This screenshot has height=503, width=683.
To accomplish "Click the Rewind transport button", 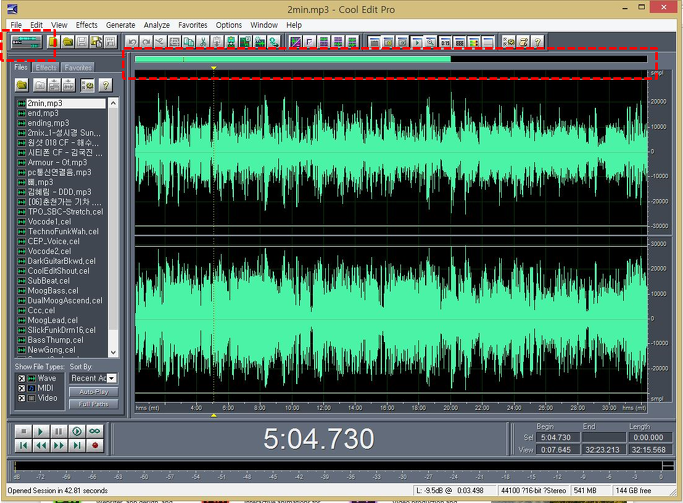I will pyautogui.click(x=41, y=445).
